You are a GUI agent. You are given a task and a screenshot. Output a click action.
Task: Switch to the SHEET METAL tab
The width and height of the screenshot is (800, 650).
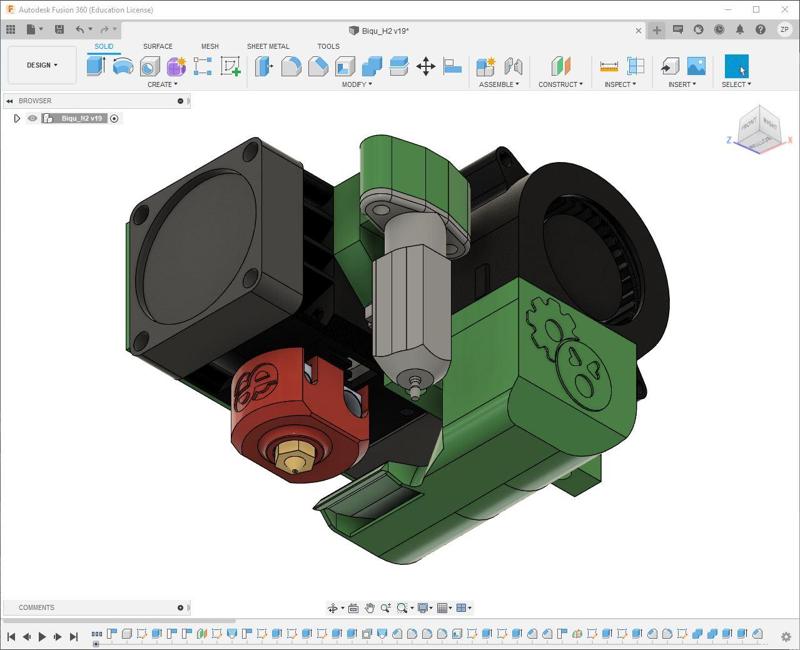[x=268, y=46]
